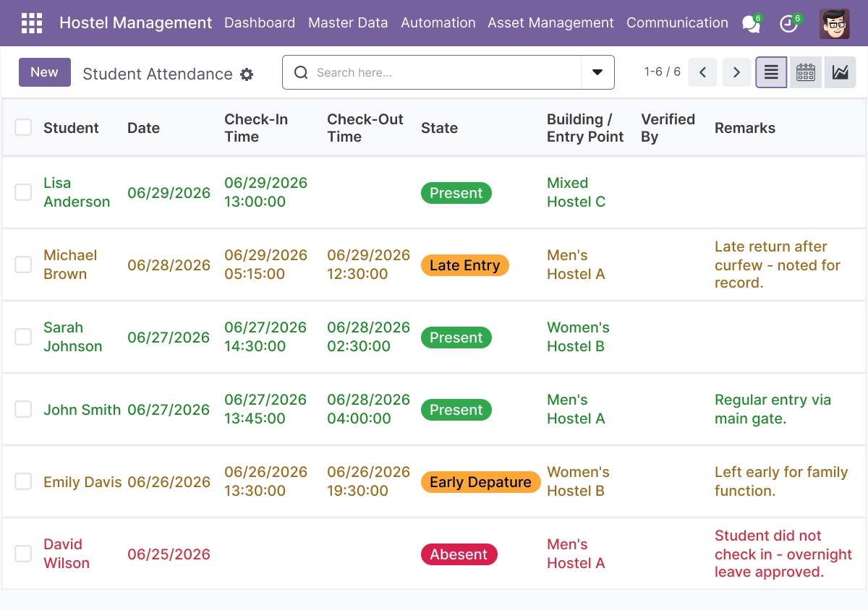Open the John Smith student name
This screenshot has height=610, width=868.
coord(82,410)
